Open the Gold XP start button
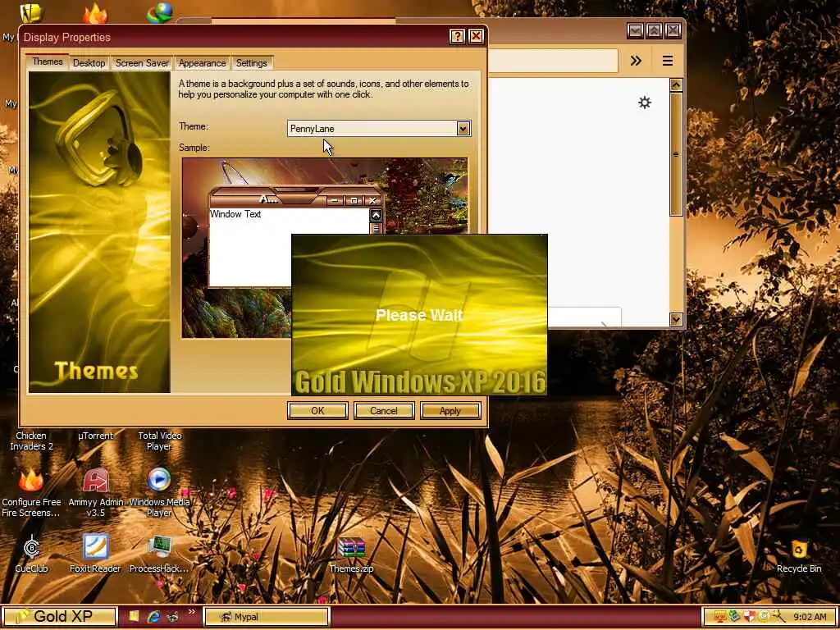840x630 pixels. pos(59,617)
